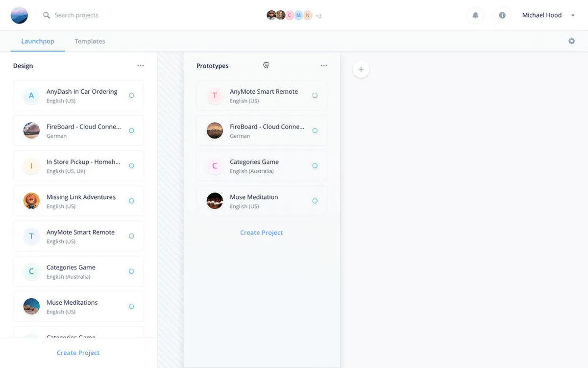Click the pink C member avatar
Viewport: 588px width, 368px height.
click(290, 15)
